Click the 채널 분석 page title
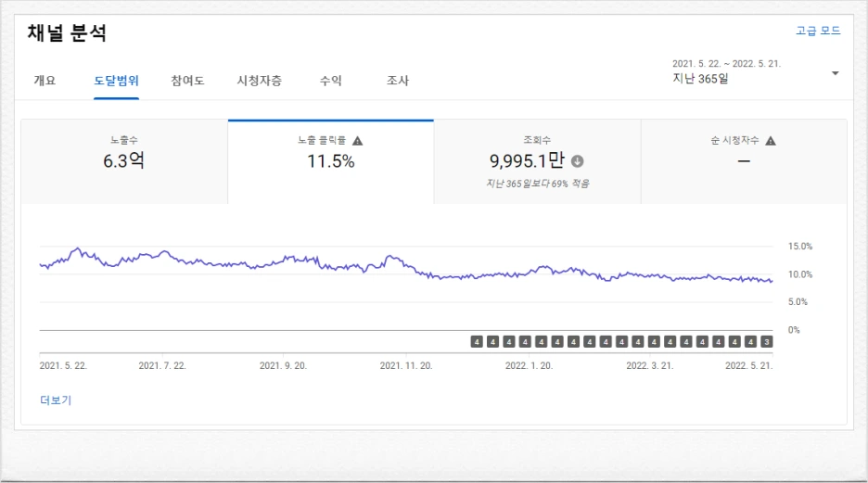Image resolution: width=868 pixels, height=483 pixels. click(x=67, y=32)
